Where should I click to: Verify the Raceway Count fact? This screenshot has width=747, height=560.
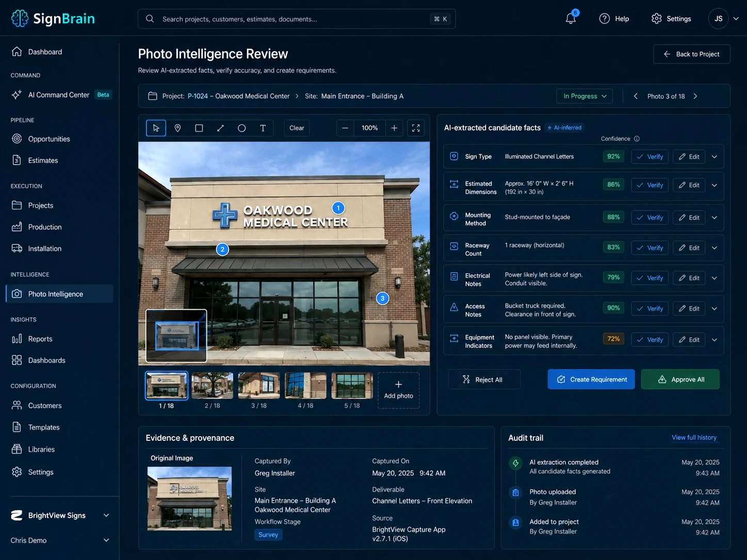[x=650, y=248]
